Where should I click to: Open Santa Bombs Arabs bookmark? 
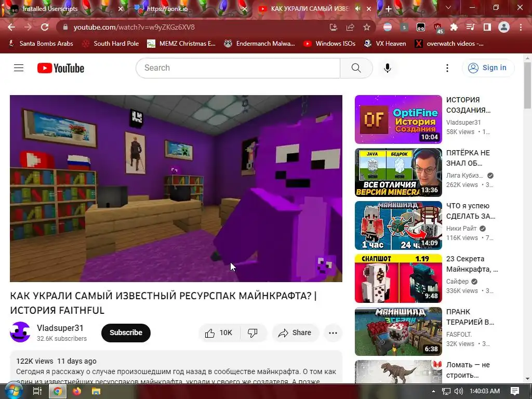(41, 44)
